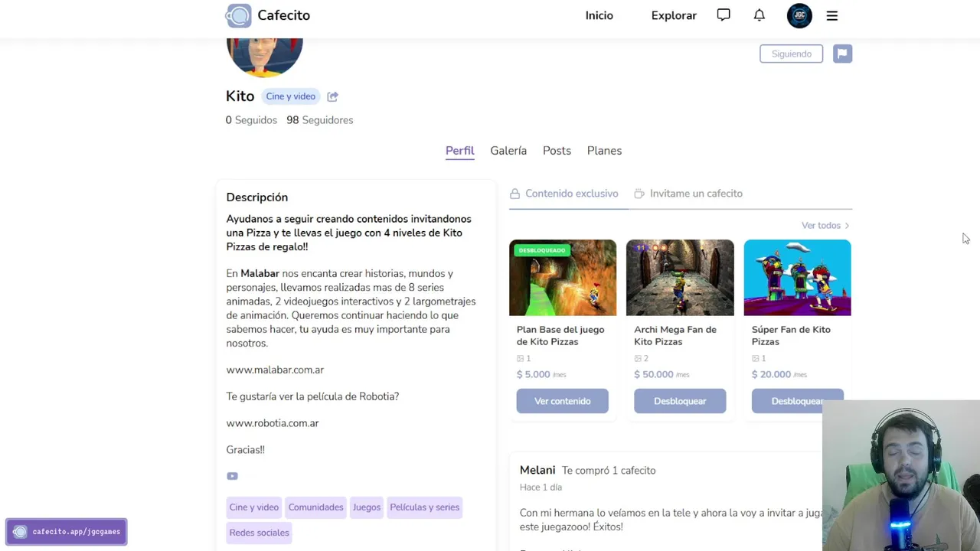980x551 pixels.
Task: Switch to the Perfil tab
Action: 460,151
